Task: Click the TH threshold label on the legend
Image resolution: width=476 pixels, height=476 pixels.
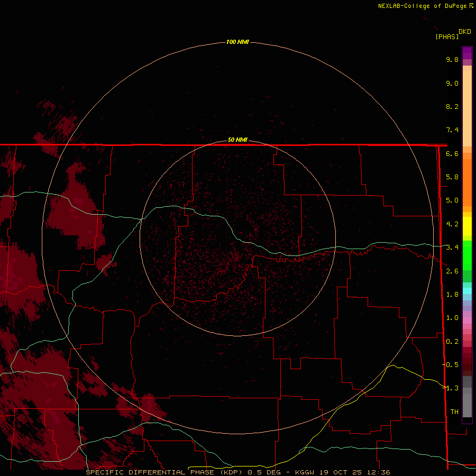Action: coord(454,412)
